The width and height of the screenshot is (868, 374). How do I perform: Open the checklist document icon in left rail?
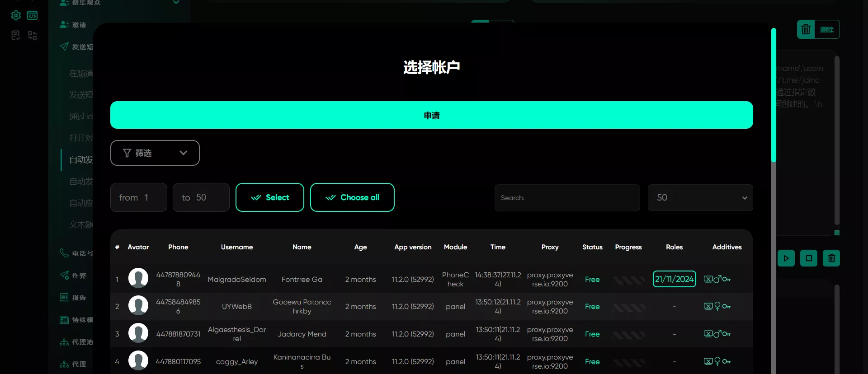coord(16,35)
